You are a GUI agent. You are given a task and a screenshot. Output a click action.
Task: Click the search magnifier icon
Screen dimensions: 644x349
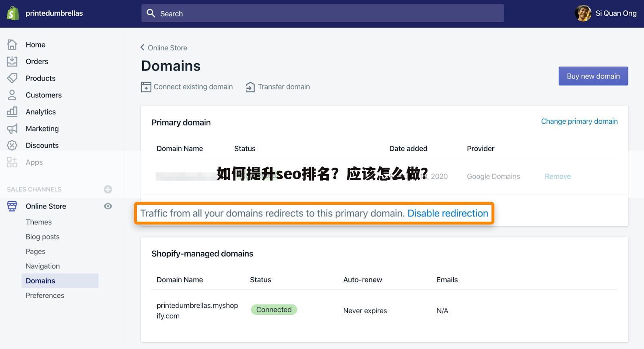(x=151, y=13)
